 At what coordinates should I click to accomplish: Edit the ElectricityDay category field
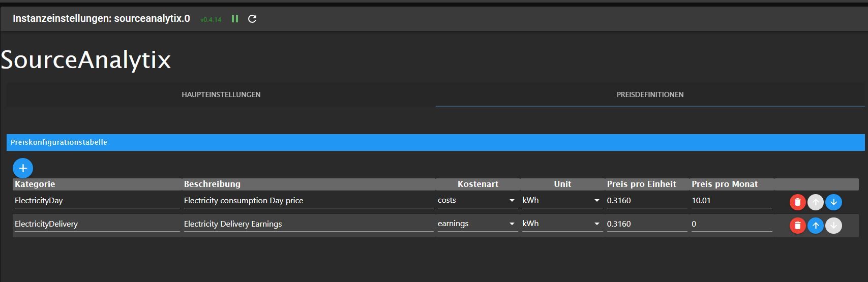(x=97, y=201)
